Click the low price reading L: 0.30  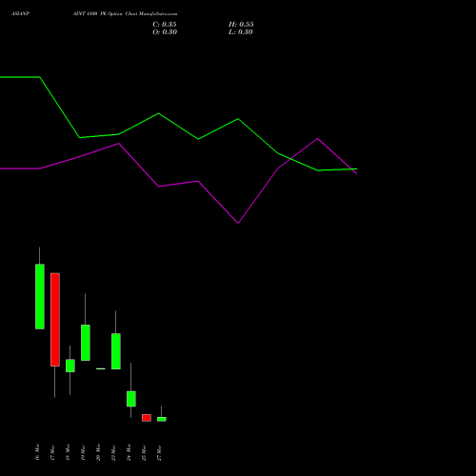click(x=241, y=32)
